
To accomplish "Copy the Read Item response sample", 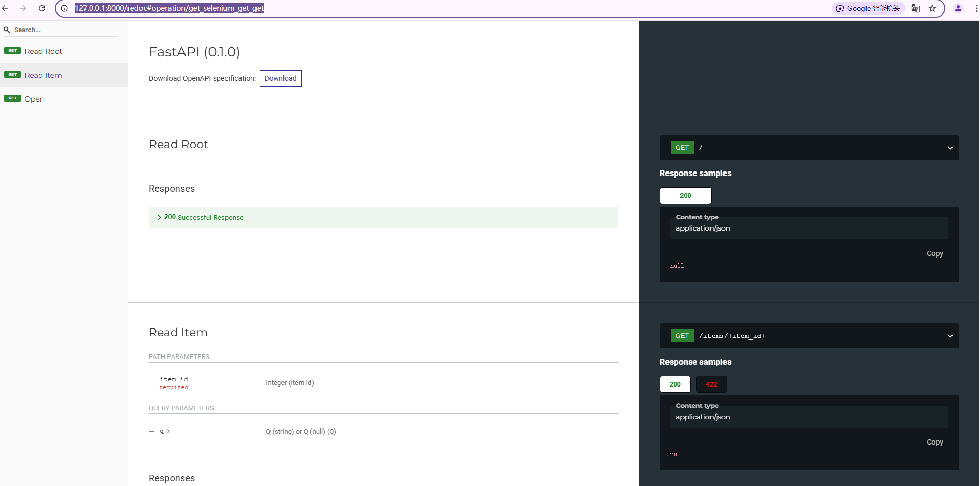I will pos(934,442).
